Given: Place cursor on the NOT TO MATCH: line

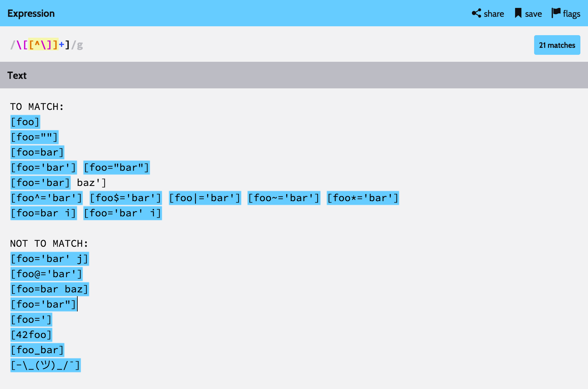Looking at the screenshot, I should (x=49, y=244).
